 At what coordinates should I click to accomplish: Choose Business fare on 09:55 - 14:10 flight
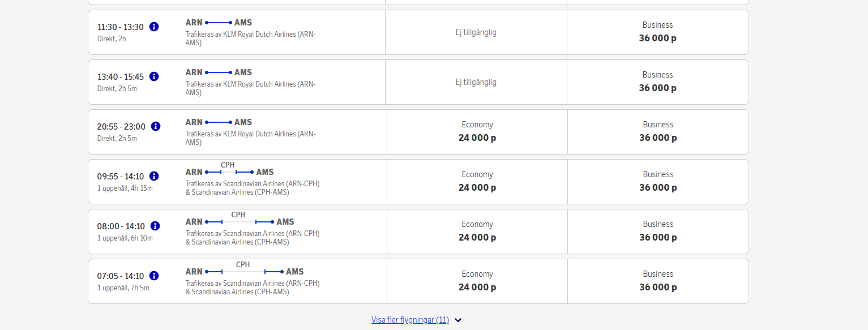pos(657,182)
